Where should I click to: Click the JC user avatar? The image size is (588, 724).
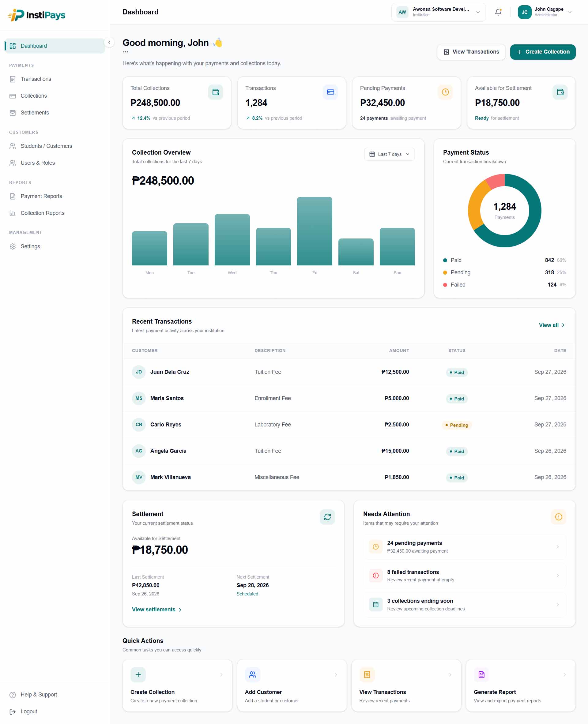[x=524, y=12]
